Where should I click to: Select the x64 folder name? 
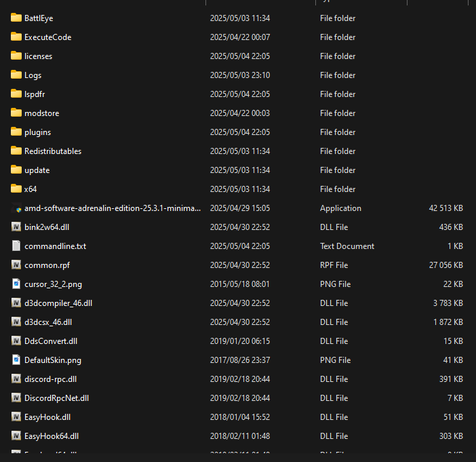(x=31, y=189)
